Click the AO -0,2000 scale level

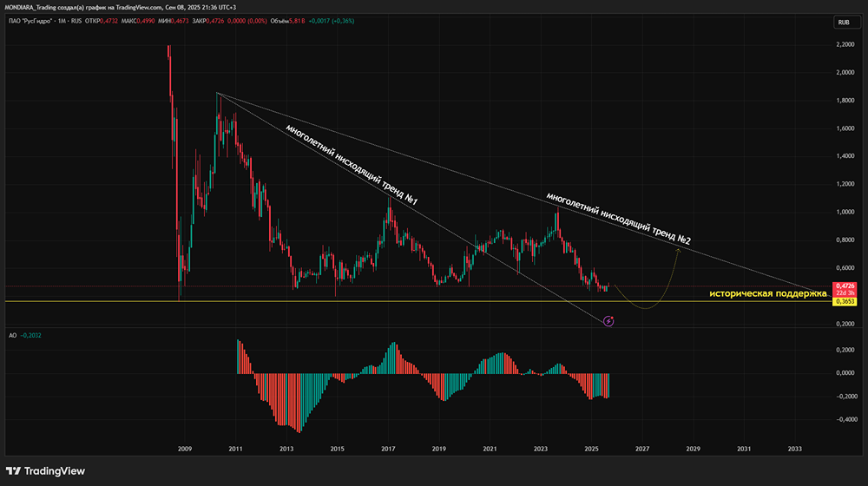845,397
